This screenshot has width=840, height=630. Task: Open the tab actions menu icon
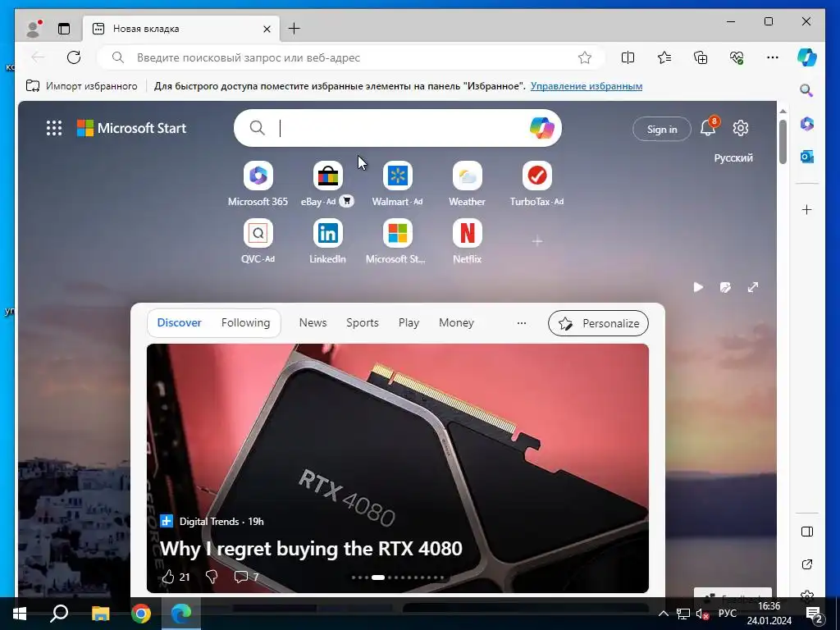(64, 29)
